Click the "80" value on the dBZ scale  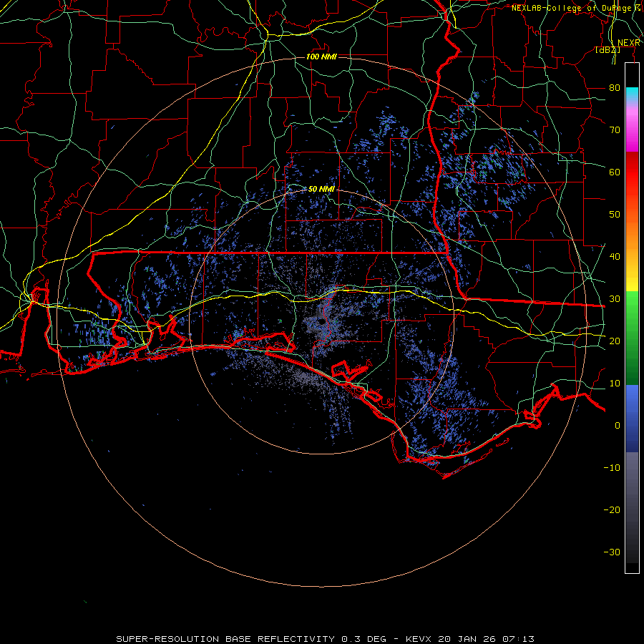(615, 88)
